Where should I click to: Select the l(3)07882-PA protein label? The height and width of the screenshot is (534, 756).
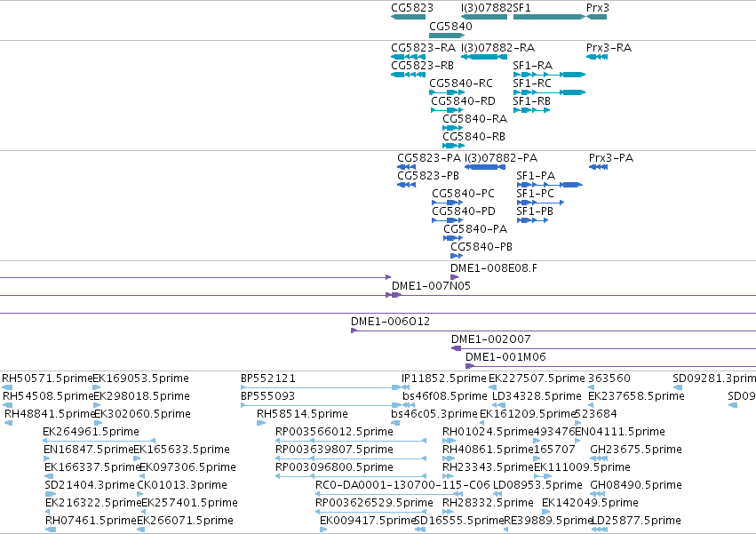coord(500,158)
